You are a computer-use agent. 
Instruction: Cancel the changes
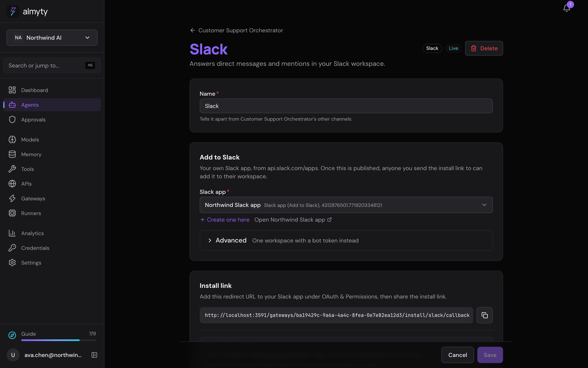[x=458, y=355]
